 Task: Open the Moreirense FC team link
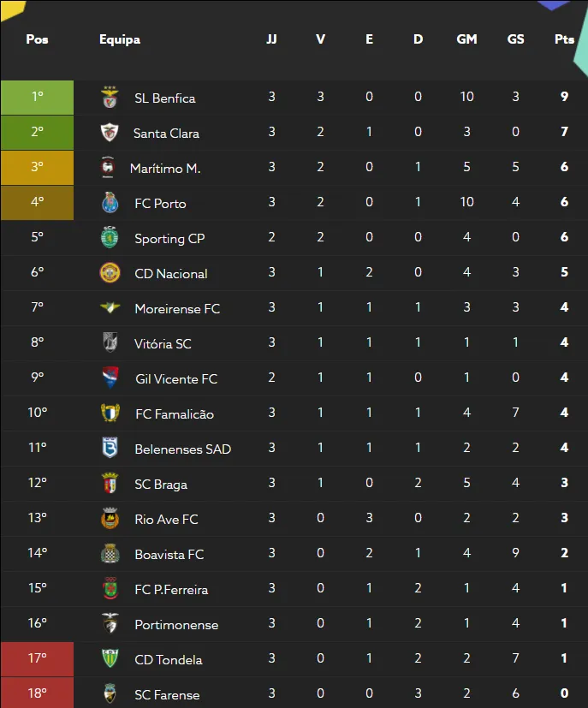pyautogui.click(x=177, y=309)
